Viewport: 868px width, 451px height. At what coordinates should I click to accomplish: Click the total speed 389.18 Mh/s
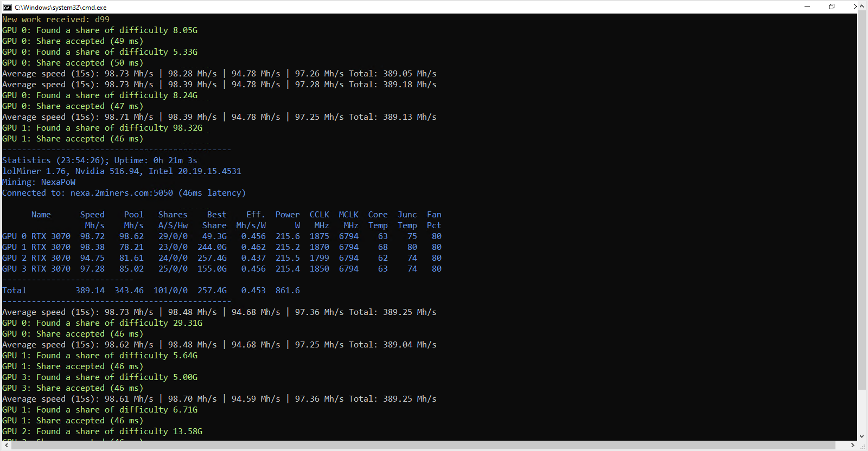(410, 85)
